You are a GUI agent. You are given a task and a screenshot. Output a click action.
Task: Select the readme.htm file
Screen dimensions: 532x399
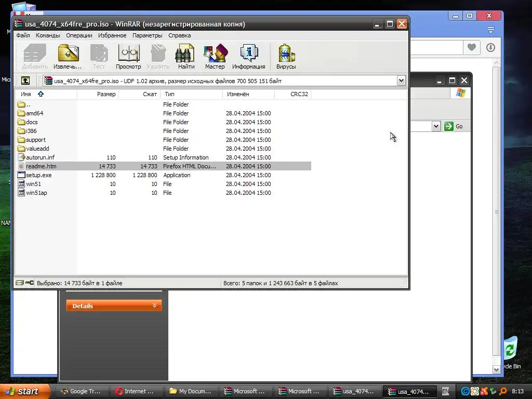coord(164,166)
